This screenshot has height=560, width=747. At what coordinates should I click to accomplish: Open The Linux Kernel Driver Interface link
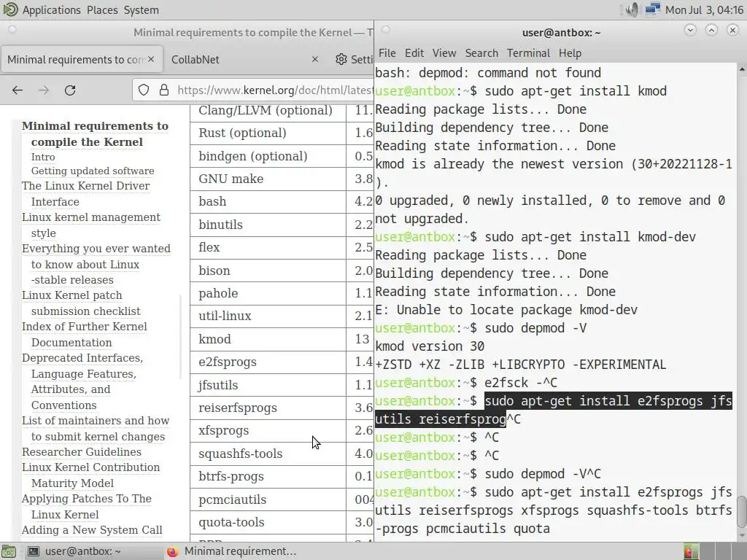86,194
